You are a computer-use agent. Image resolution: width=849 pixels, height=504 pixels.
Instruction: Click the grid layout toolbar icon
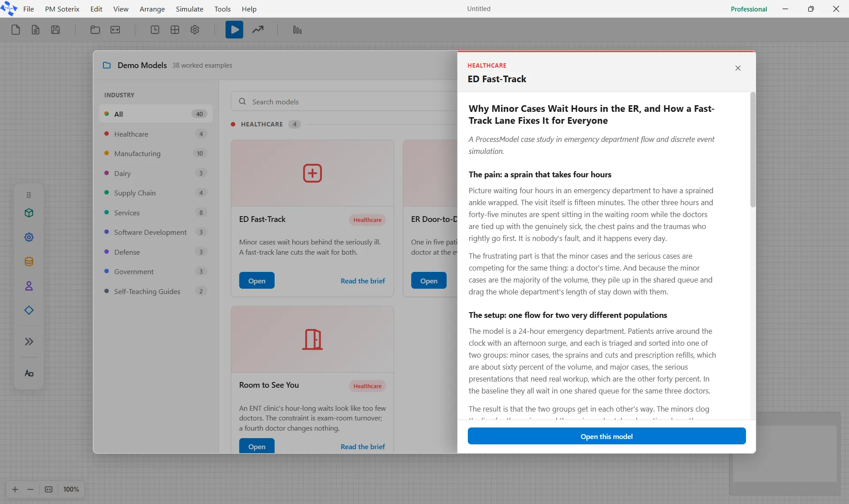coord(175,30)
